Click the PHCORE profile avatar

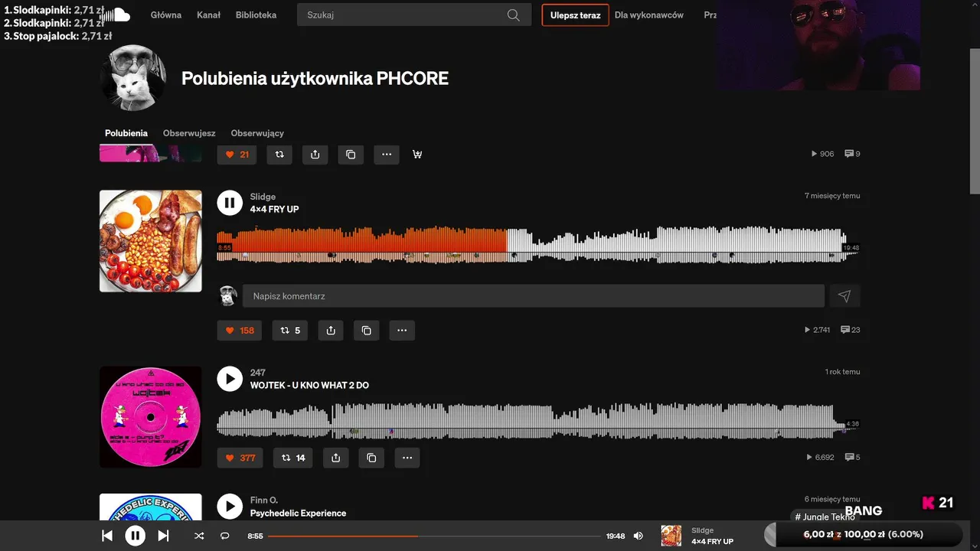(x=133, y=78)
